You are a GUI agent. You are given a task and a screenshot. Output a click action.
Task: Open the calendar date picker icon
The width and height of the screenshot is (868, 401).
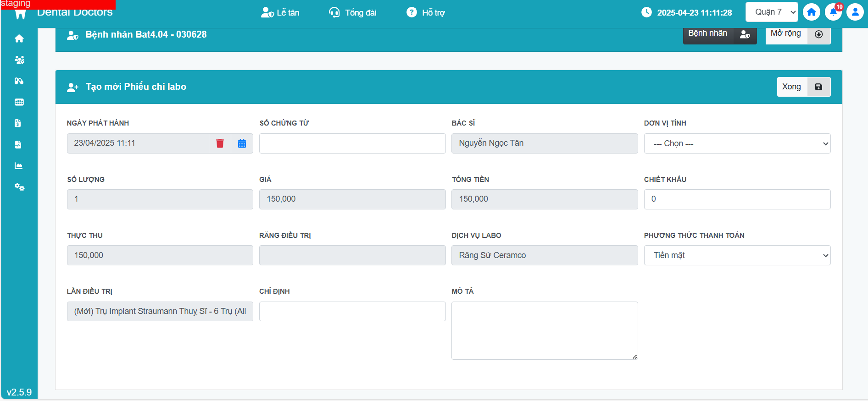(242, 143)
